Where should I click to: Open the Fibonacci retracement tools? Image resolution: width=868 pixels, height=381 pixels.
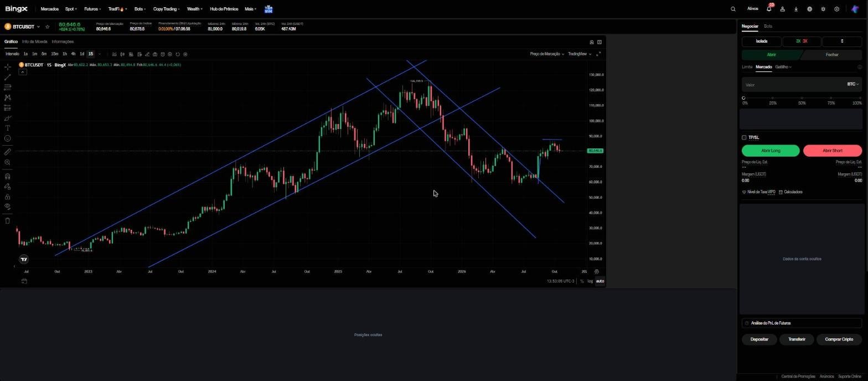point(7,87)
